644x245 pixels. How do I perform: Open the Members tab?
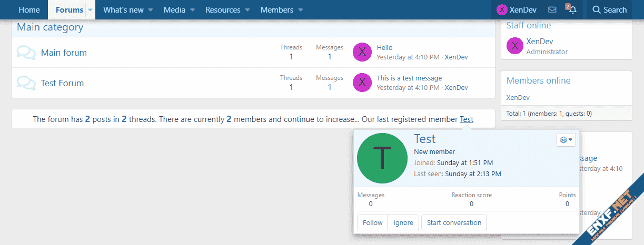(277, 9)
